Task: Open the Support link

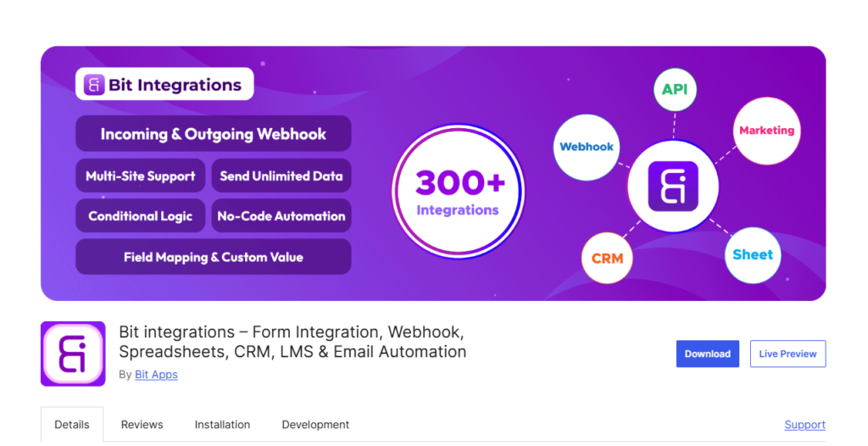Action: tap(805, 425)
